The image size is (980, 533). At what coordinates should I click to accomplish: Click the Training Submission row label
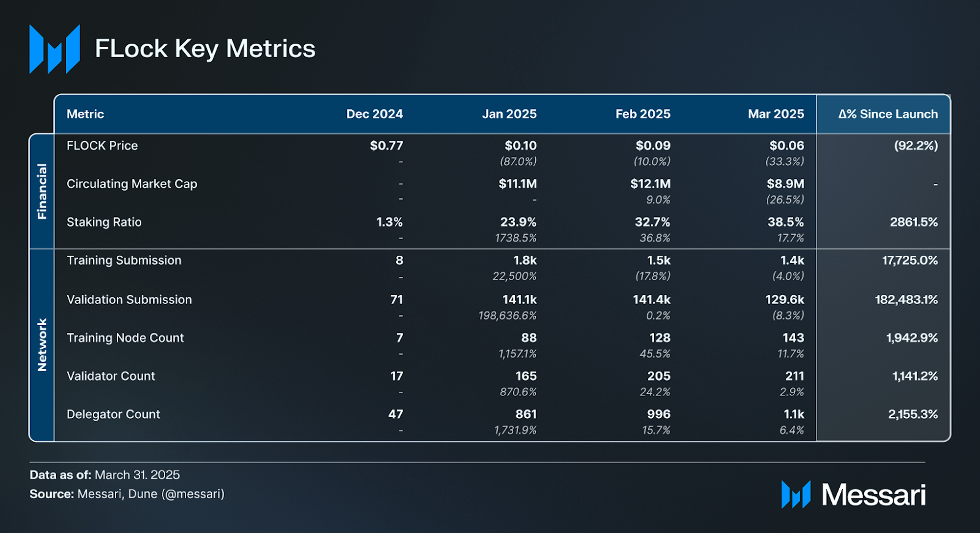[124, 260]
